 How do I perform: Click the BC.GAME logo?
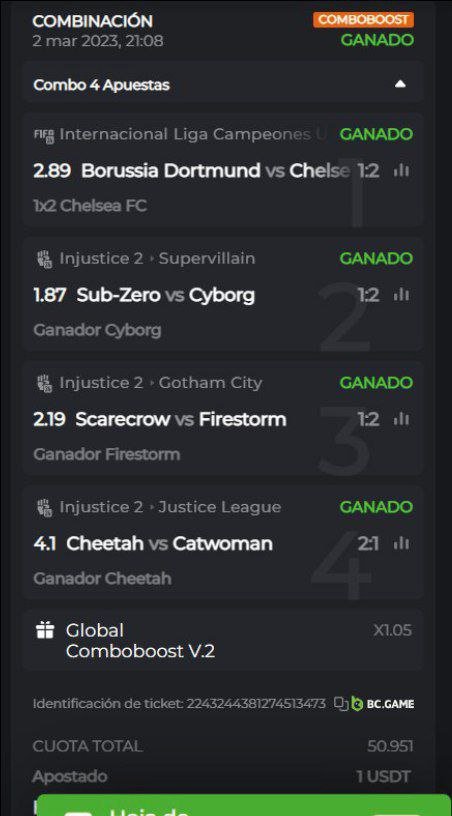click(x=382, y=704)
